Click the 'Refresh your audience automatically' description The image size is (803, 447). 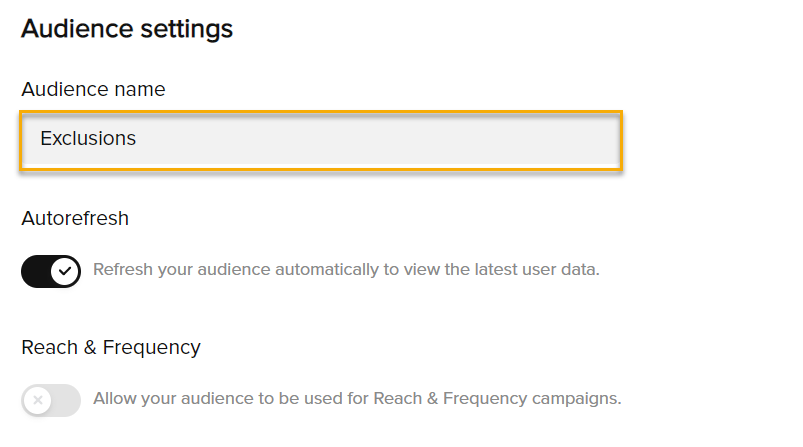(x=345, y=270)
